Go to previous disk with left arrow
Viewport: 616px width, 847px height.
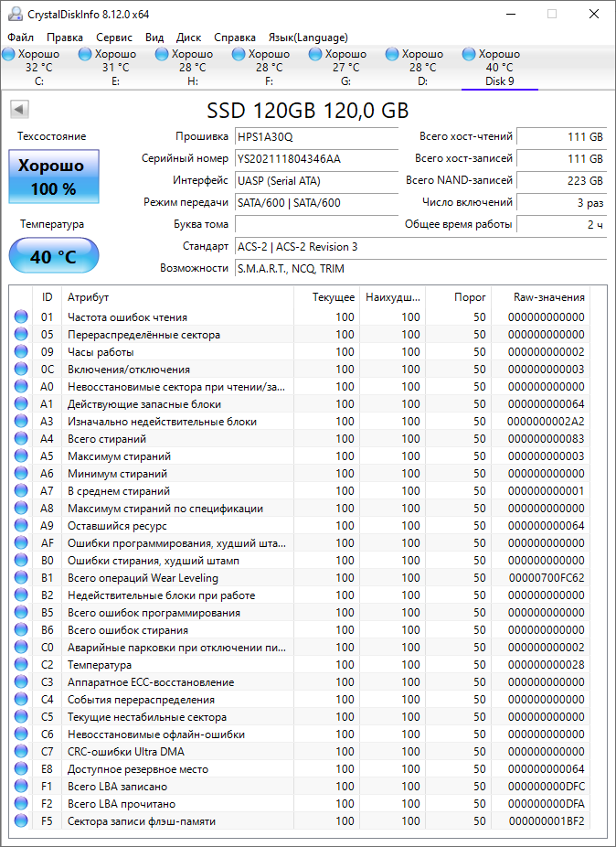pyautogui.click(x=19, y=110)
